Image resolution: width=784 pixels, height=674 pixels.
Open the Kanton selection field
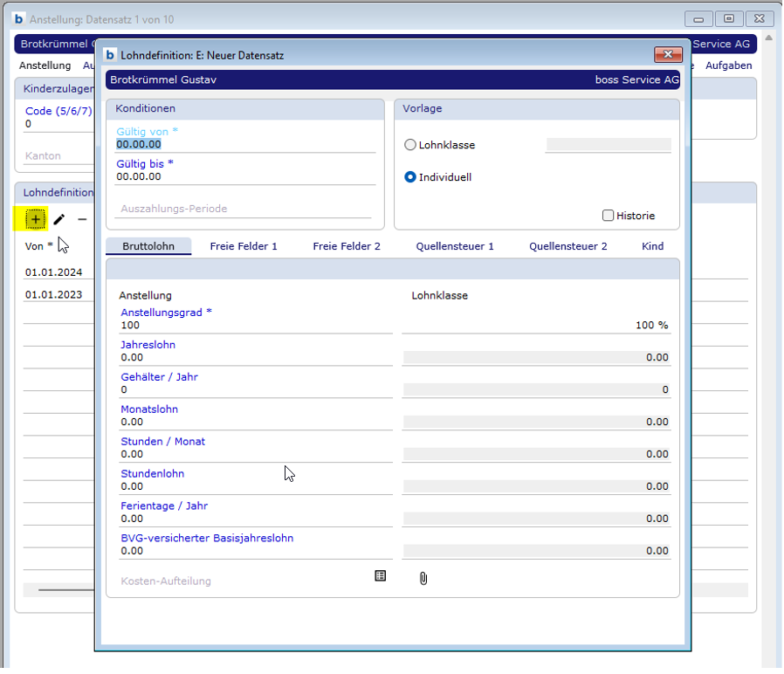[57, 156]
